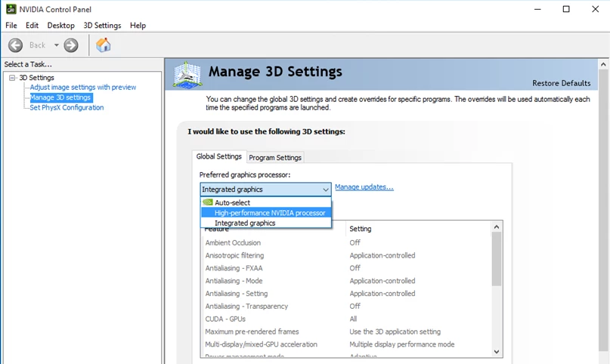Select the Ambient Occlusion row

click(346, 243)
